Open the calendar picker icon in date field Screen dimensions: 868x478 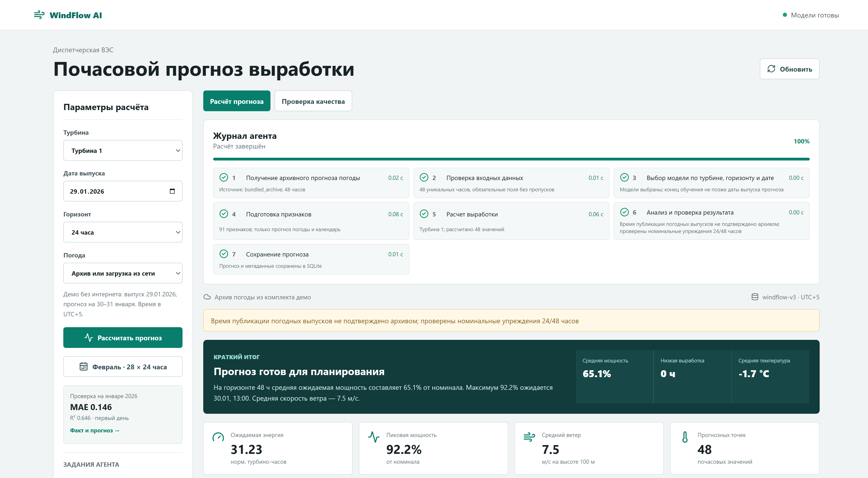[x=172, y=191]
